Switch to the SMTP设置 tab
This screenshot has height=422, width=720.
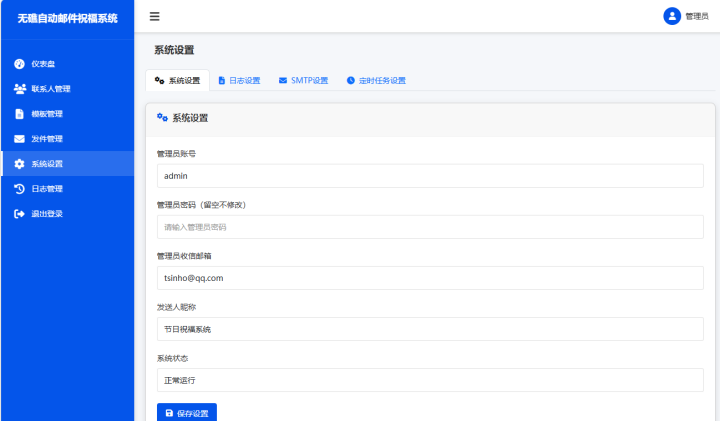[x=303, y=80]
